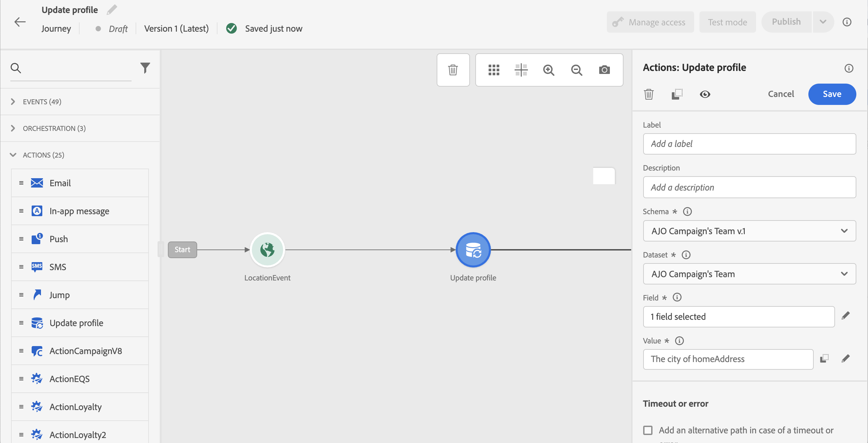Click the zoom in magnifier icon
The width and height of the screenshot is (868, 443).
point(549,70)
